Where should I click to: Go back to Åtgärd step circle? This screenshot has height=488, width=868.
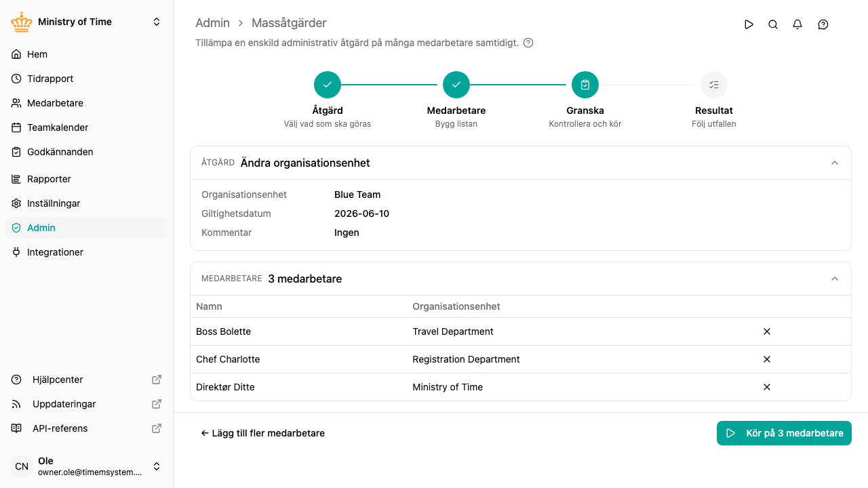pos(328,85)
